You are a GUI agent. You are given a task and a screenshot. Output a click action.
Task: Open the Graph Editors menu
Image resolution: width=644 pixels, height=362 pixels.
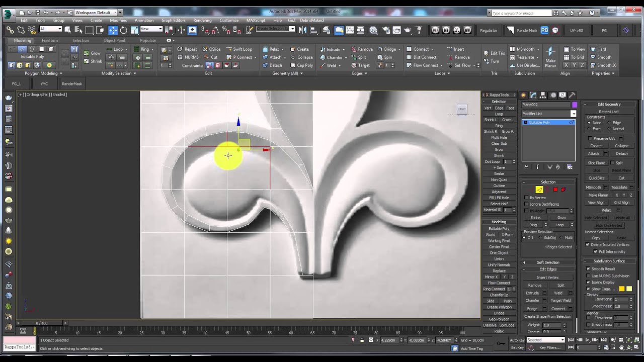(174, 21)
